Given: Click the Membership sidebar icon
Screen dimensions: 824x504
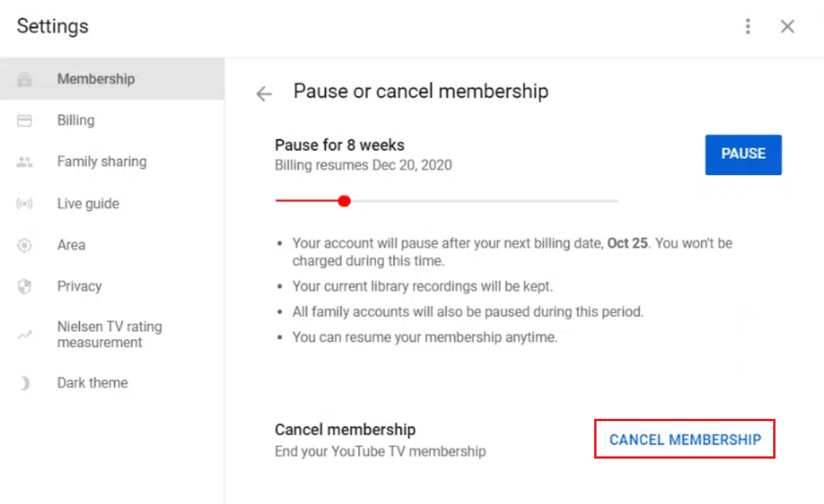Looking at the screenshot, I should pyautogui.click(x=25, y=79).
